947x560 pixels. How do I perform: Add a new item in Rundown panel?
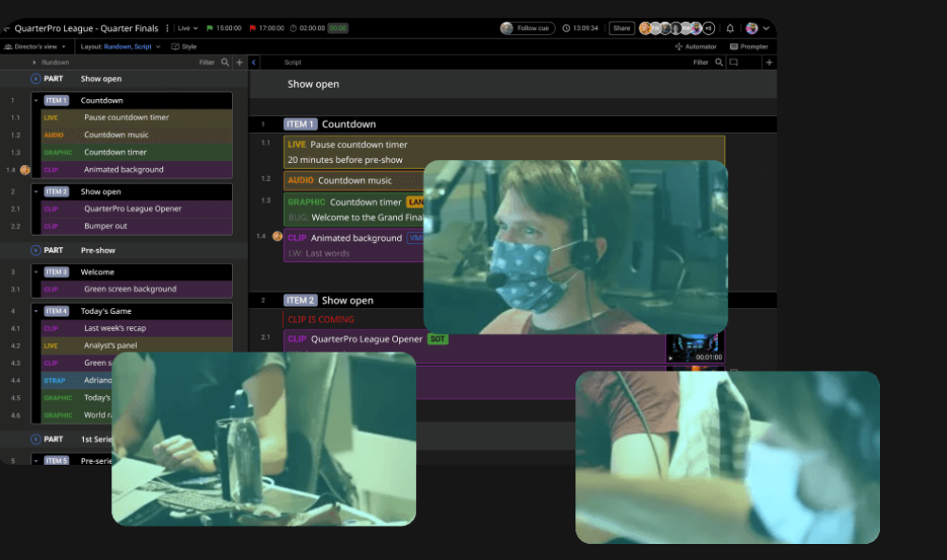pyautogui.click(x=240, y=62)
